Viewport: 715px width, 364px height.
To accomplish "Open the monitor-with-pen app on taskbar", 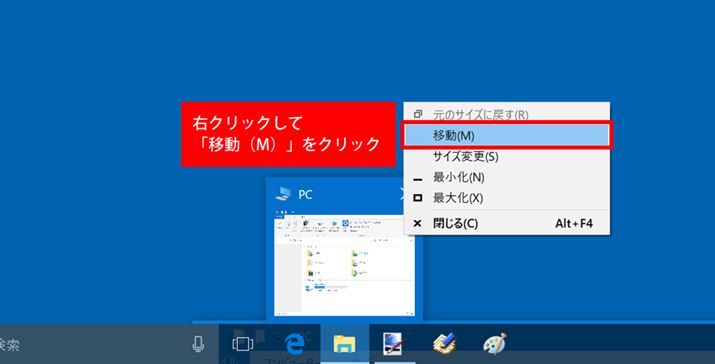I will tap(393, 344).
